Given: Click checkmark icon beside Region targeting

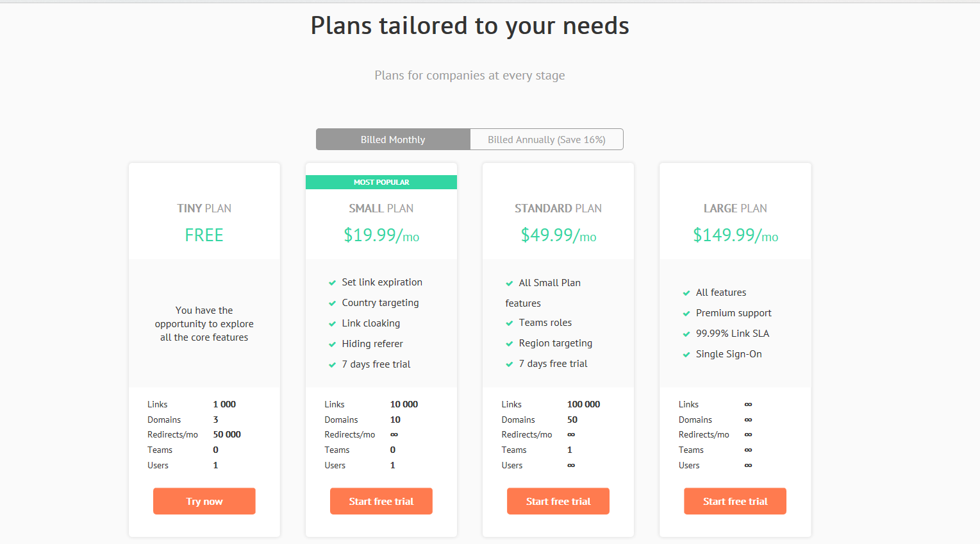Looking at the screenshot, I should click(509, 344).
